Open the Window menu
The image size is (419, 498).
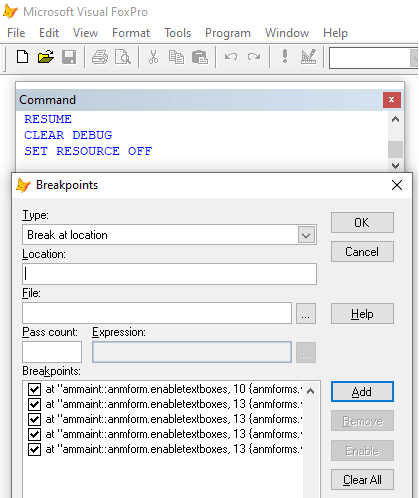click(287, 33)
